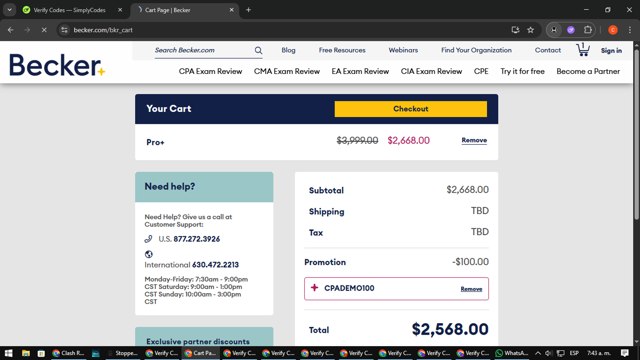This screenshot has width=640, height=360.
Task: Open CIA Exam Review menu
Action: point(431,71)
